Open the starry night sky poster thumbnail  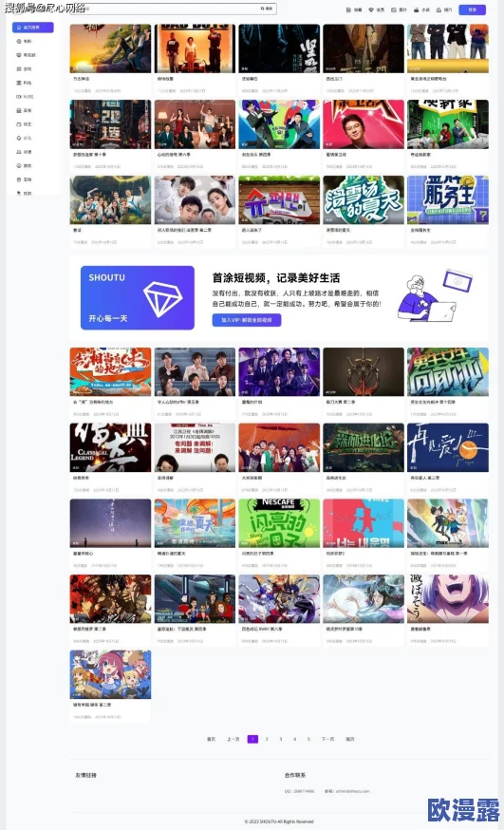click(110, 523)
